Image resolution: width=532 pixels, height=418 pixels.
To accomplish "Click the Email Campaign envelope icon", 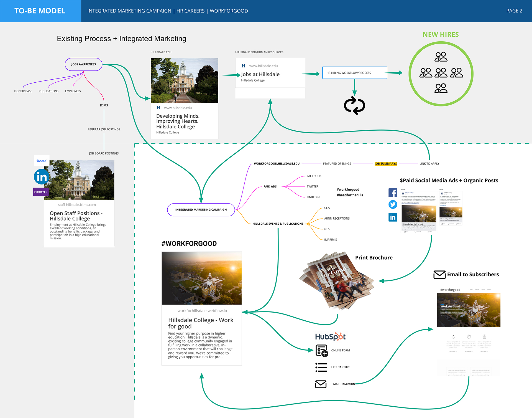I will [321, 384].
